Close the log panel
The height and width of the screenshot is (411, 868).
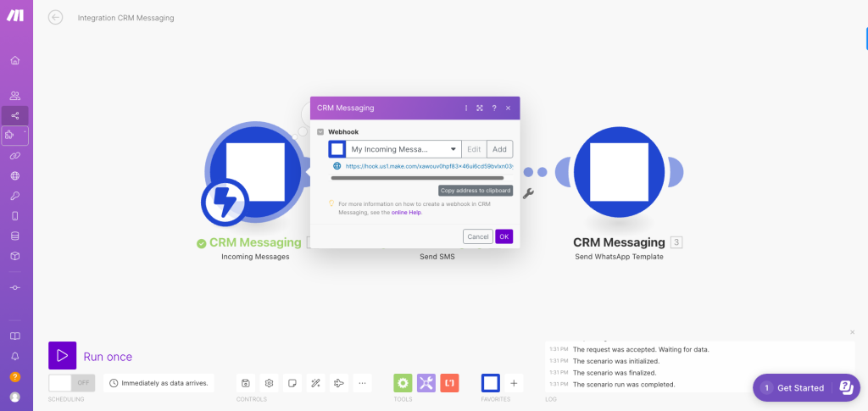point(853,332)
